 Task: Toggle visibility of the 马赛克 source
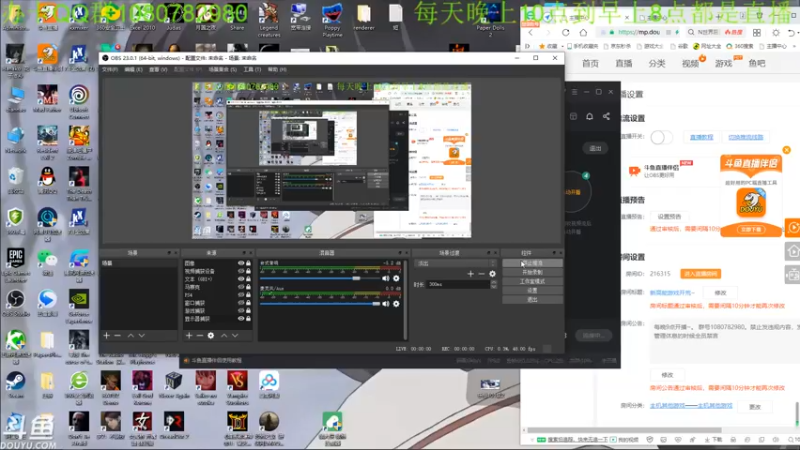241,287
